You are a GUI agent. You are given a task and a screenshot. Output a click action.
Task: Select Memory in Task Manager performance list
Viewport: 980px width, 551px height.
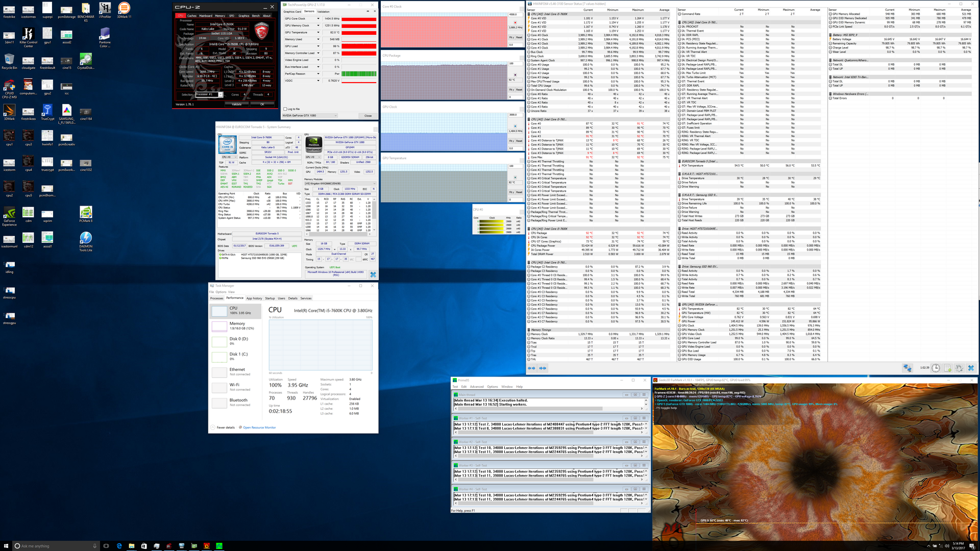point(237,325)
